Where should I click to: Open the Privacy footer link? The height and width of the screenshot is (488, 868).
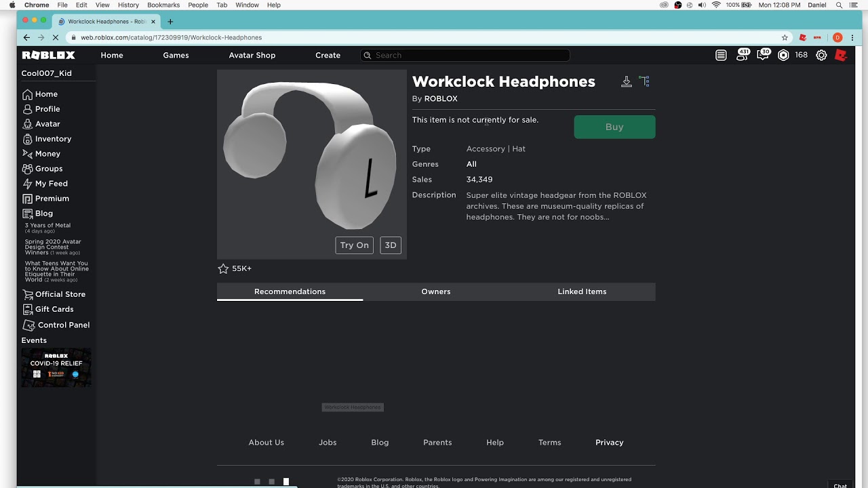tap(609, 443)
